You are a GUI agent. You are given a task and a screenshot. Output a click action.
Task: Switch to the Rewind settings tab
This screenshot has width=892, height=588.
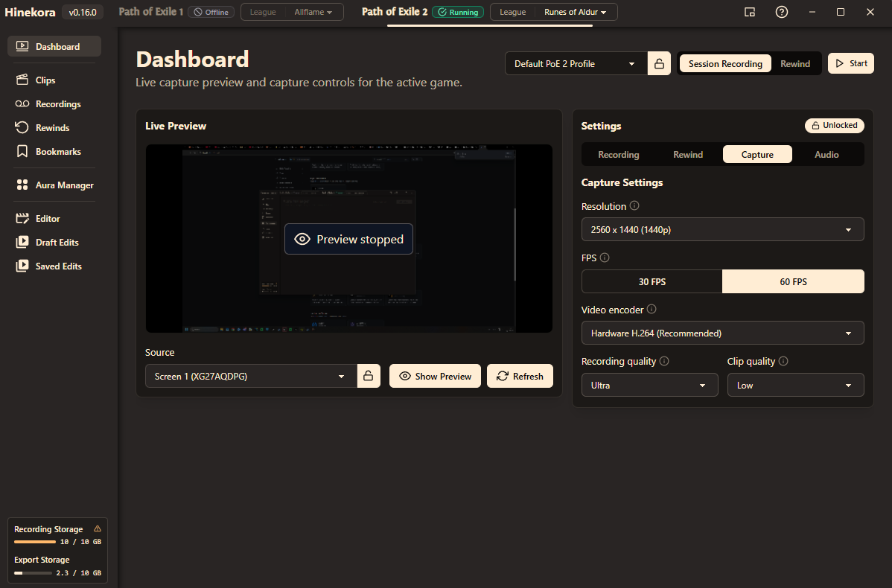(x=688, y=155)
